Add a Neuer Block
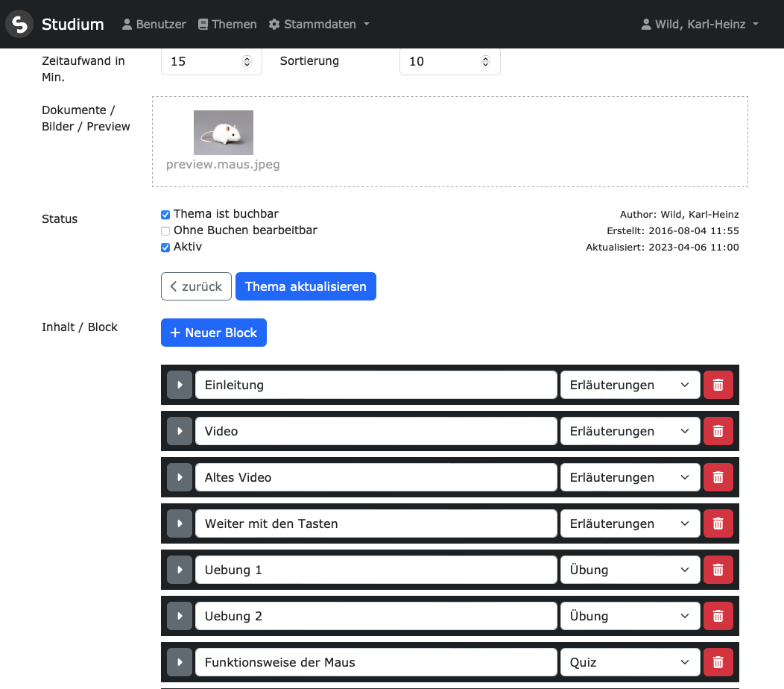The height and width of the screenshot is (689, 784). [213, 333]
